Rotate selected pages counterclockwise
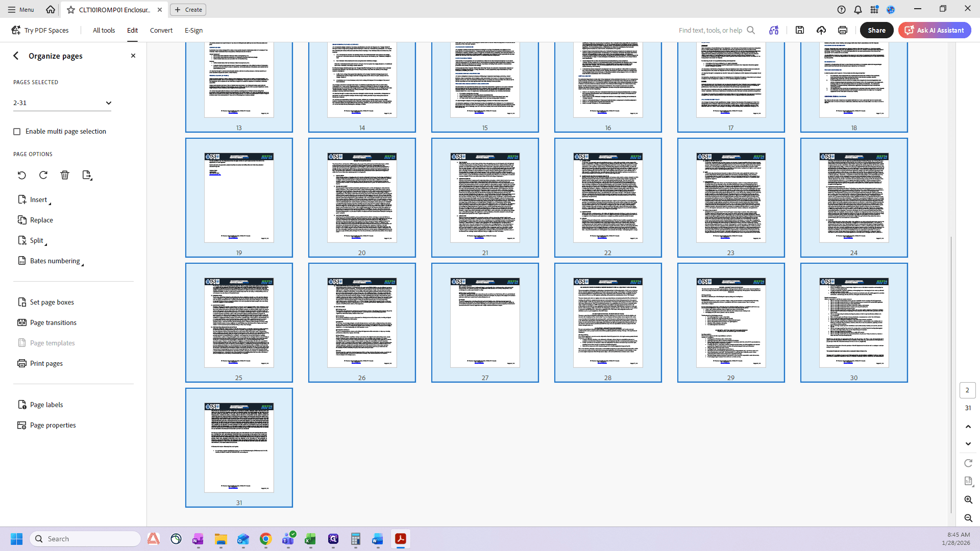 click(21, 175)
